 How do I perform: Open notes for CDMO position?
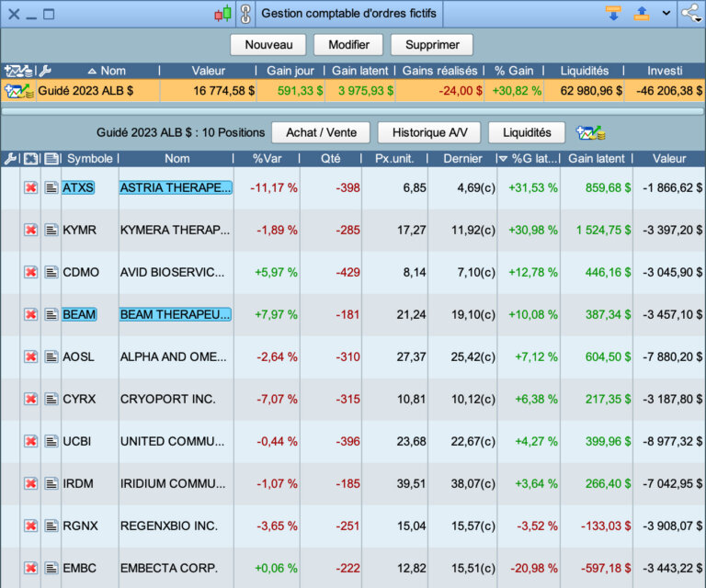click(51, 272)
